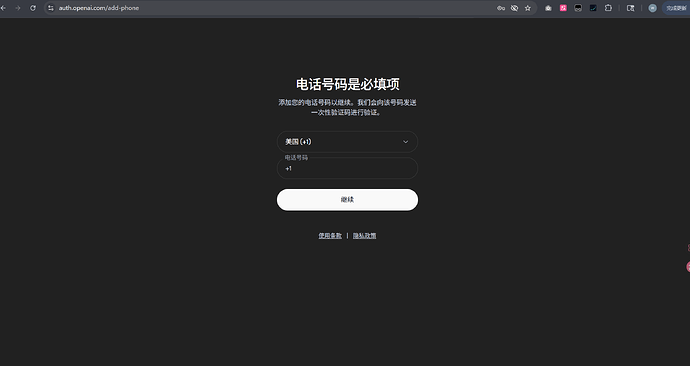The width and height of the screenshot is (690, 366).
Task: Click the 电话号码是必填项 heading text
Action: click(x=348, y=84)
